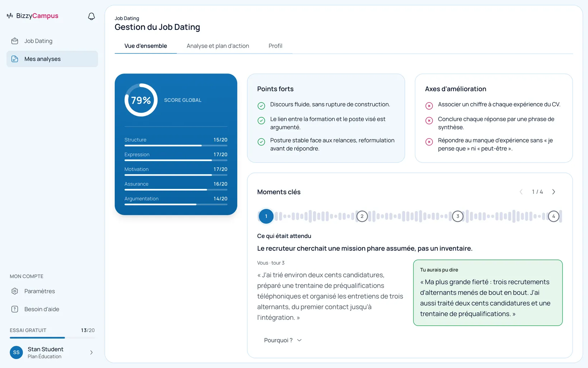Click the Paramètres gear icon
Screen dimensions: 588x368
tap(15, 291)
